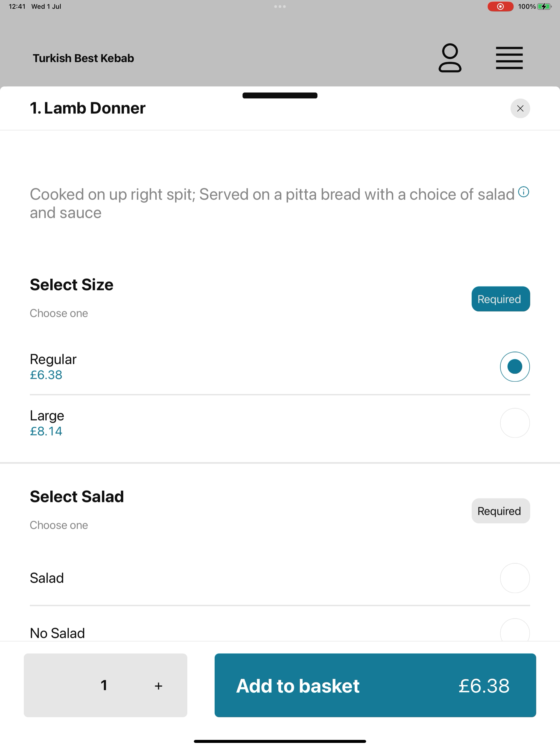Tap the three-dot multitasking indicator at top
This screenshot has width=560, height=747.
(x=280, y=6)
